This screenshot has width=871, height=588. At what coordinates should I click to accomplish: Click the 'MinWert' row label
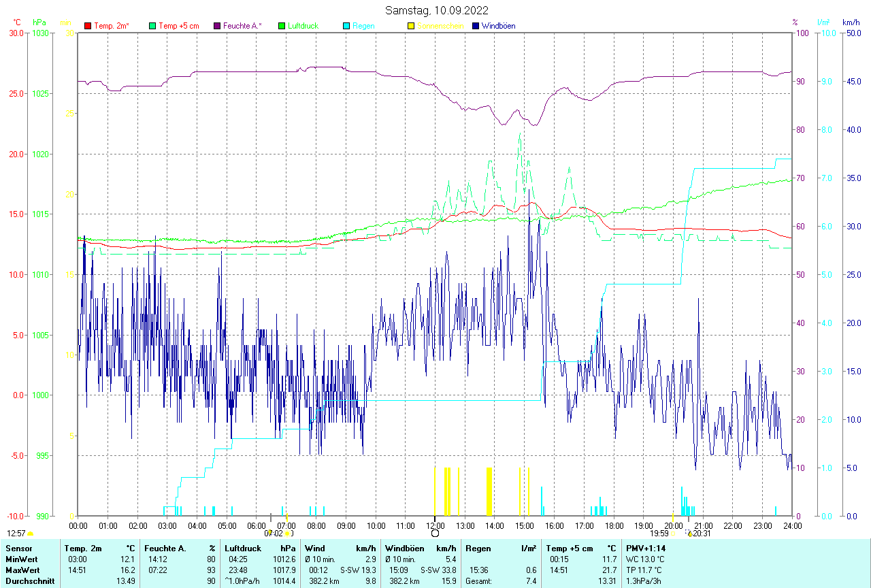pos(21,559)
